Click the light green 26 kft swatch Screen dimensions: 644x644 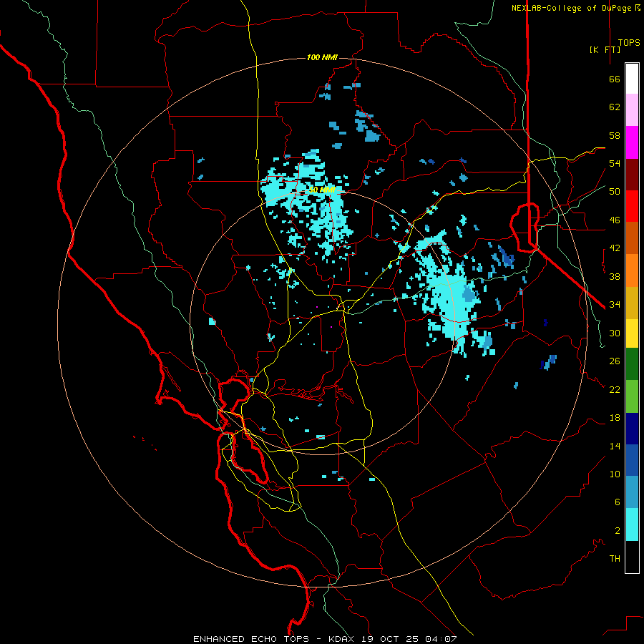tap(632, 396)
